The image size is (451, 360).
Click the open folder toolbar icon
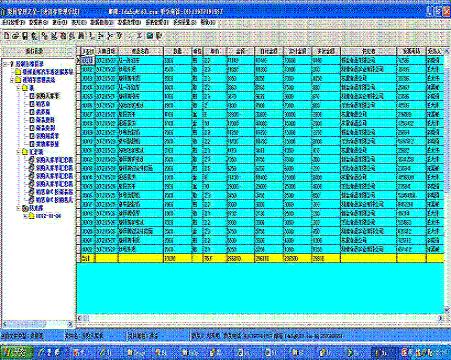coord(15,36)
